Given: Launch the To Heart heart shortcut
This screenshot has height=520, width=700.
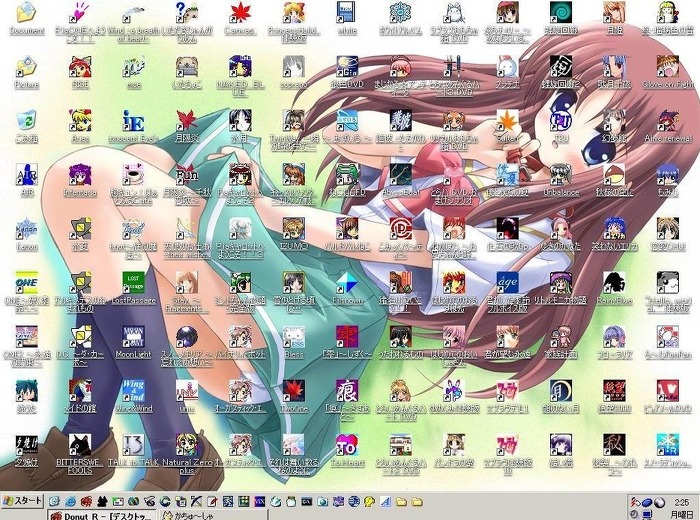Looking at the screenshot, I should [x=347, y=445].
